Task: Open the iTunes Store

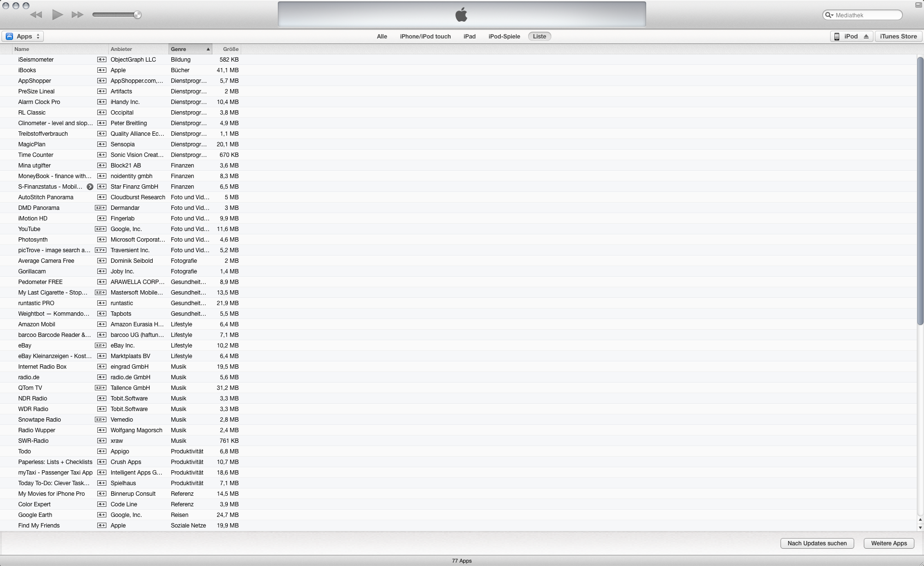Action: pyautogui.click(x=898, y=37)
